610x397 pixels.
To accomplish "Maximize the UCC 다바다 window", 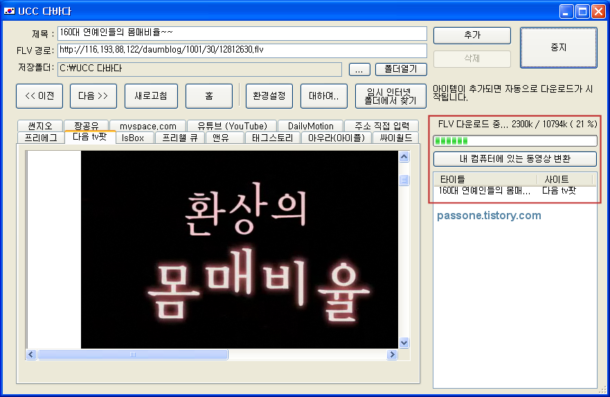I will [582, 11].
